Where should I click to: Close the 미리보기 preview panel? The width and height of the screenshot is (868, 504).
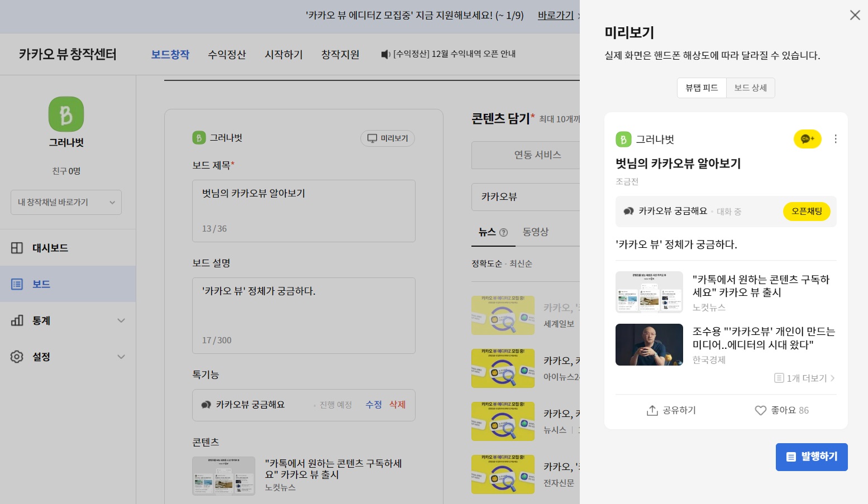click(855, 15)
